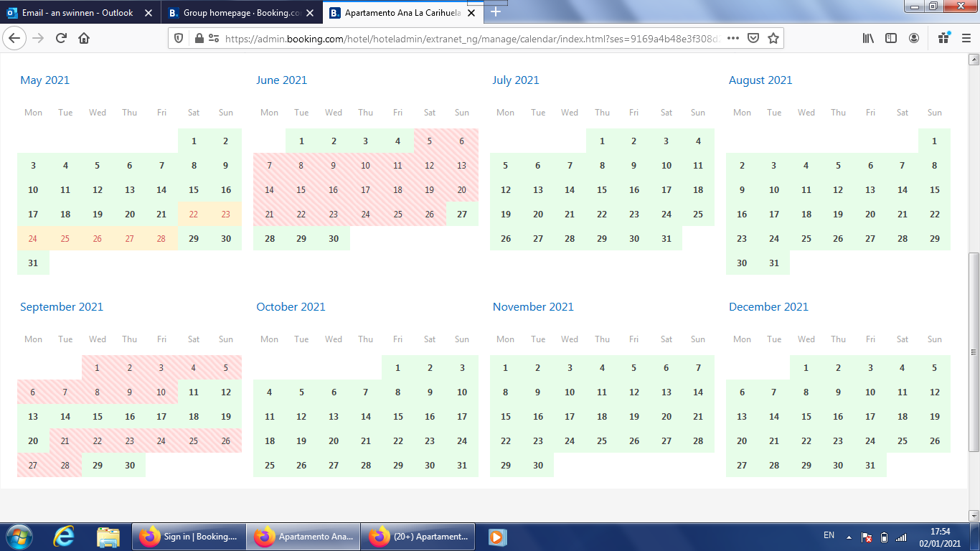Reload the Booking.com calendar page
The height and width of the screenshot is (551, 980).
61,39
